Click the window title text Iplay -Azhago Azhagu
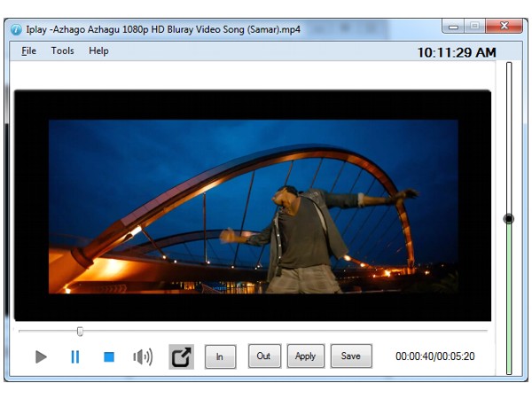 pyautogui.click(x=163, y=29)
